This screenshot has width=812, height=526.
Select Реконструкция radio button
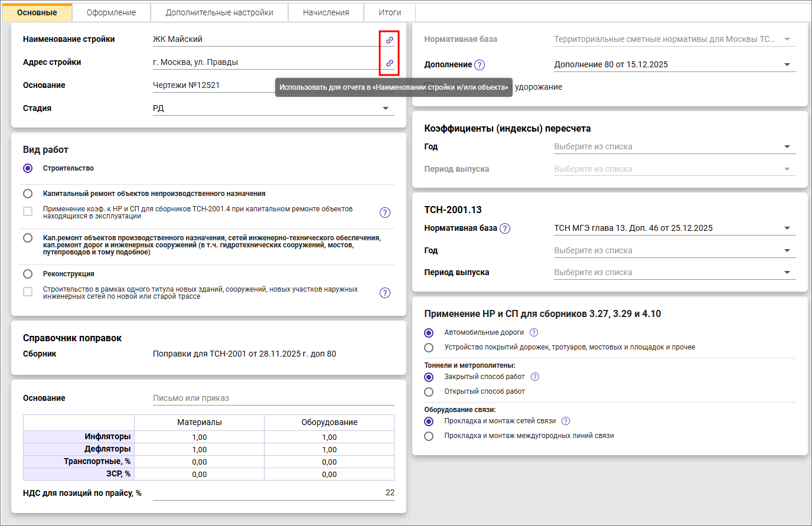[x=28, y=274]
